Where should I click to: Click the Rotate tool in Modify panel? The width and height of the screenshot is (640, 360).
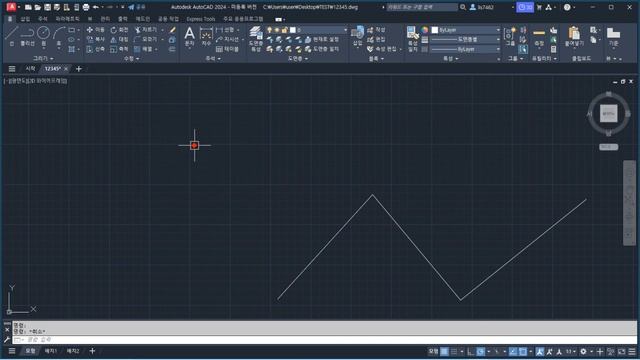pos(119,30)
